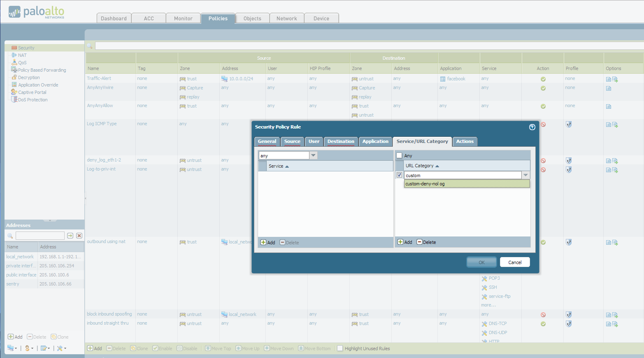Click Add in the bottom rules toolbar

pyautogui.click(x=95, y=348)
